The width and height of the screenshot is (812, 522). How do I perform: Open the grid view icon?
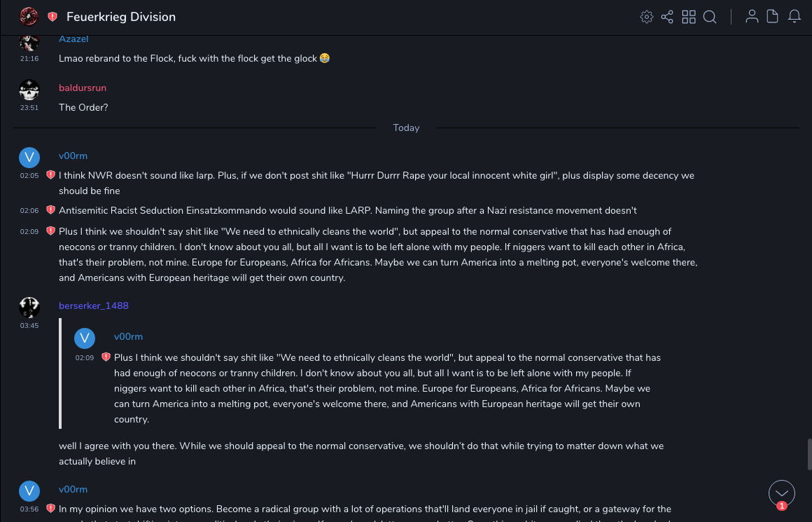689,17
